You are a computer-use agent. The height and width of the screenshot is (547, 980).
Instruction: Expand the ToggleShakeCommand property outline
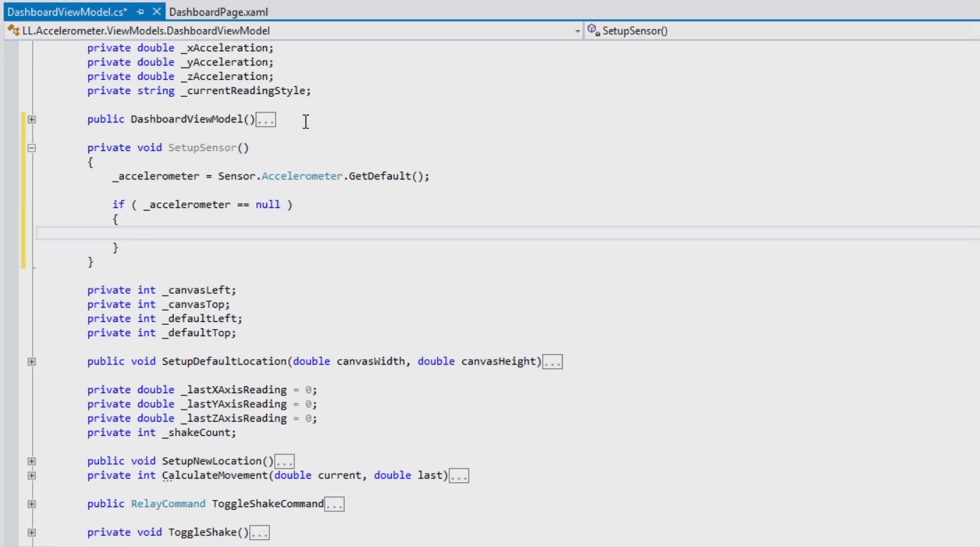pyautogui.click(x=31, y=504)
